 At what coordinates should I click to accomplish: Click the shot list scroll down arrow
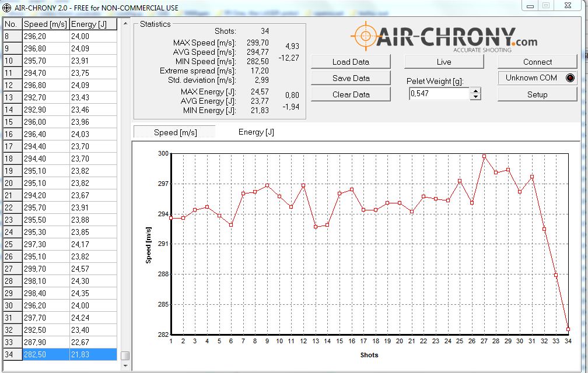pyautogui.click(x=125, y=365)
